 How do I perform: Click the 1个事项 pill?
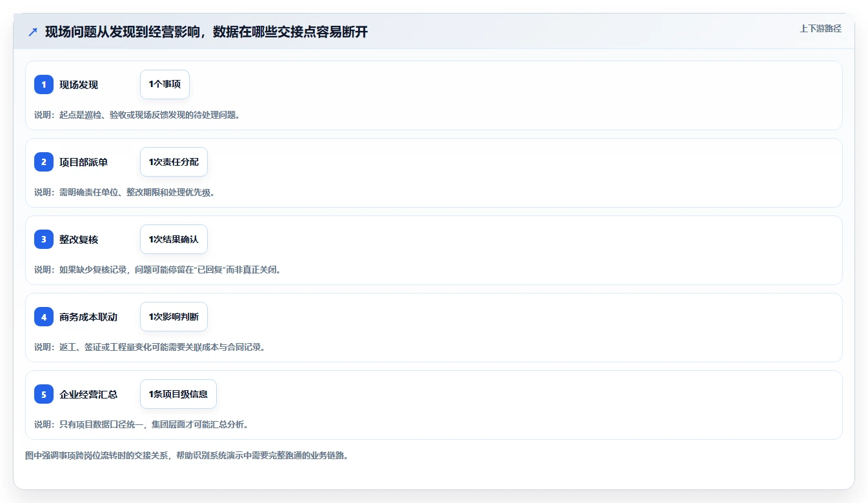coord(165,84)
